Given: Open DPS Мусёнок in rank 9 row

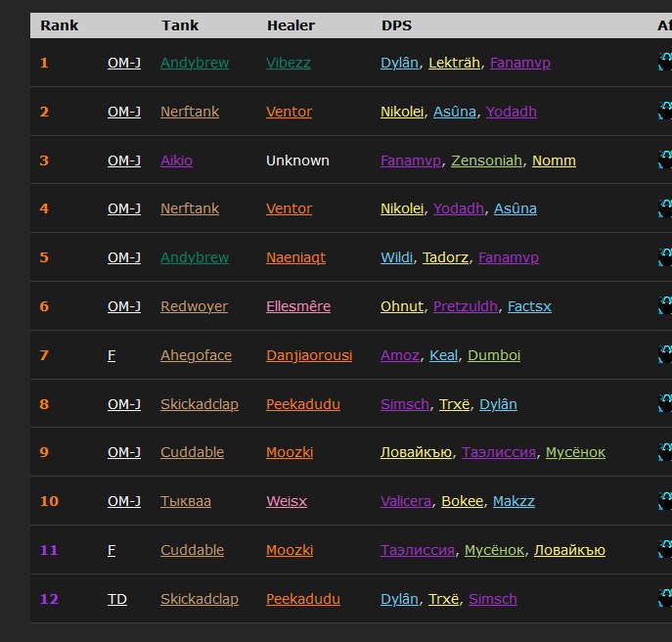Looking at the screenshot, I should click(x=575, y=452).
